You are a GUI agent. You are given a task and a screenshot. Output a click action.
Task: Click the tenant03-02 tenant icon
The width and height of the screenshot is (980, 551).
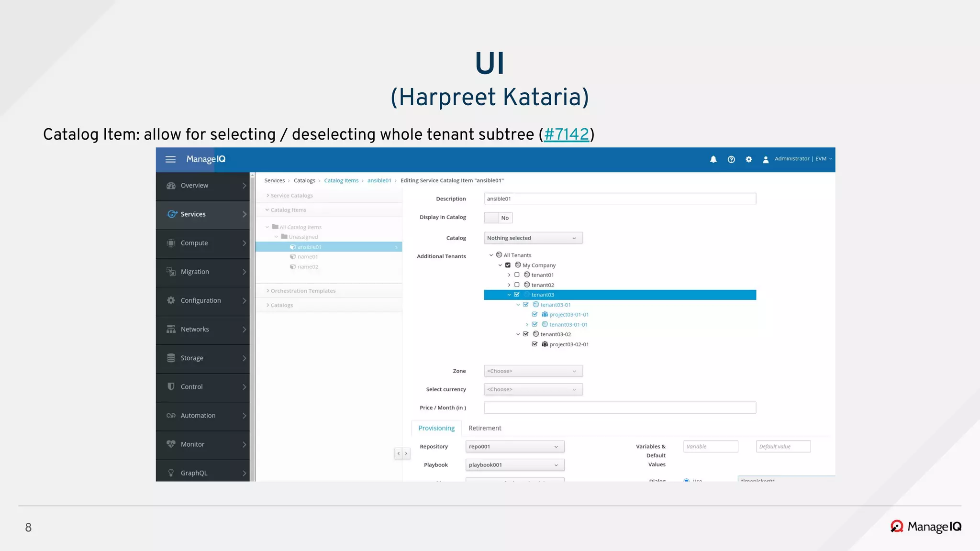(x=536, y=334)
